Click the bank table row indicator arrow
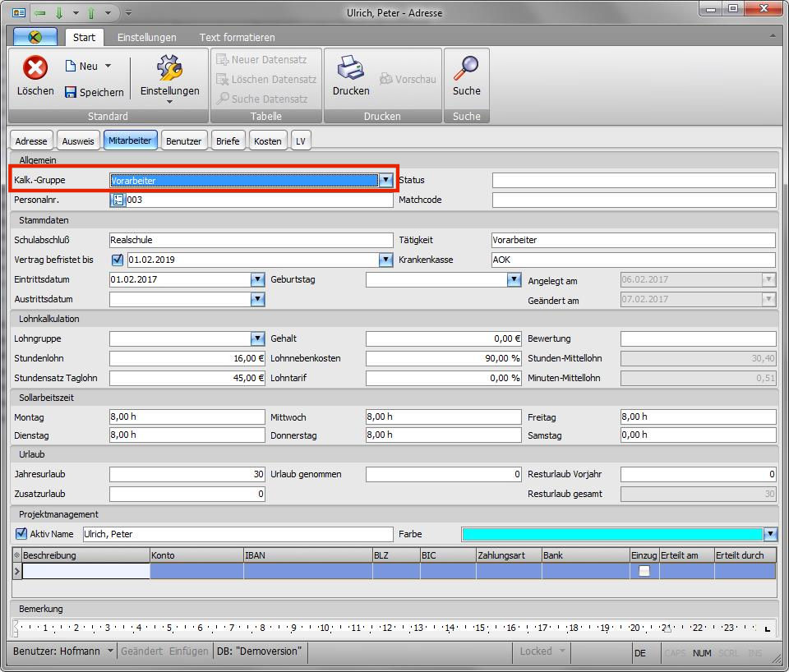Image resolution: width=789 pixels, height=672 pixels. (17, 571)
